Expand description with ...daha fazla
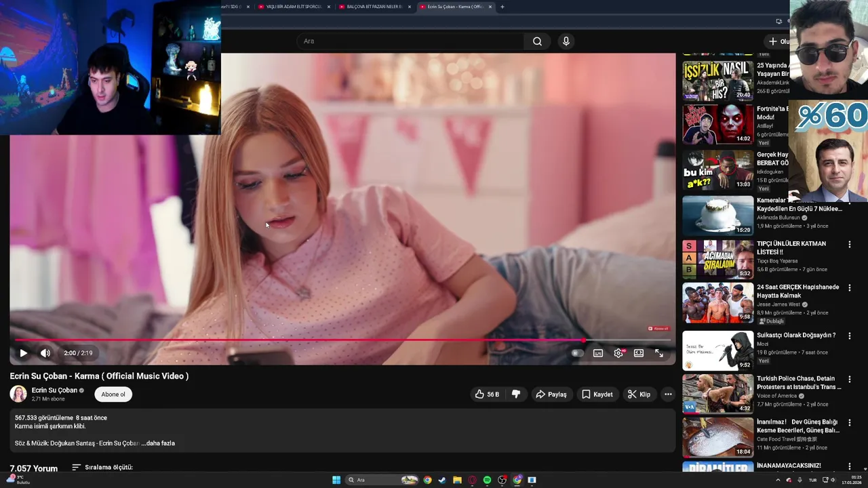The image size is (868, 488). click(158, 443)
